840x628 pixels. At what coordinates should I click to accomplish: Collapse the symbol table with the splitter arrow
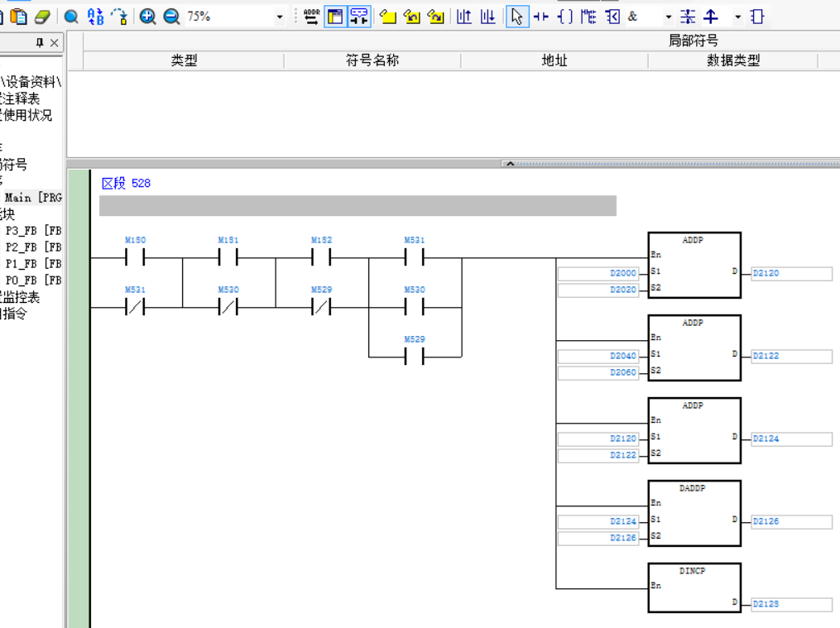[510, 164]
